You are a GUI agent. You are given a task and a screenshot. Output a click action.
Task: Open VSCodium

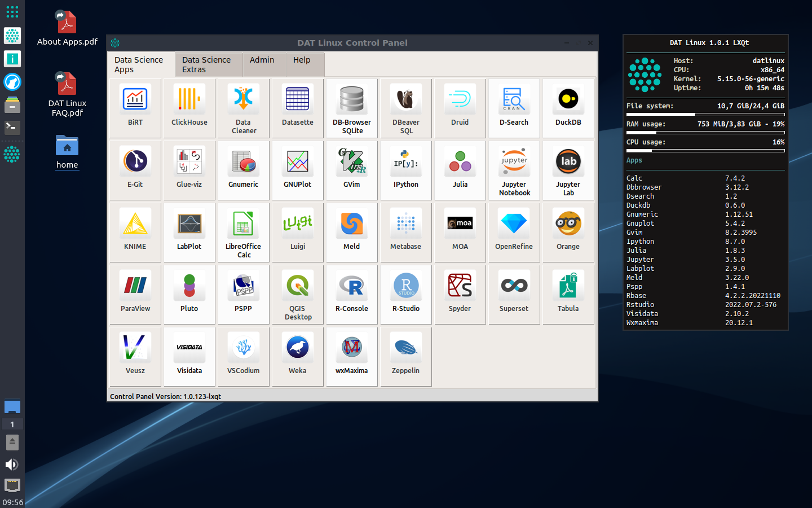(x=244, y=357)
